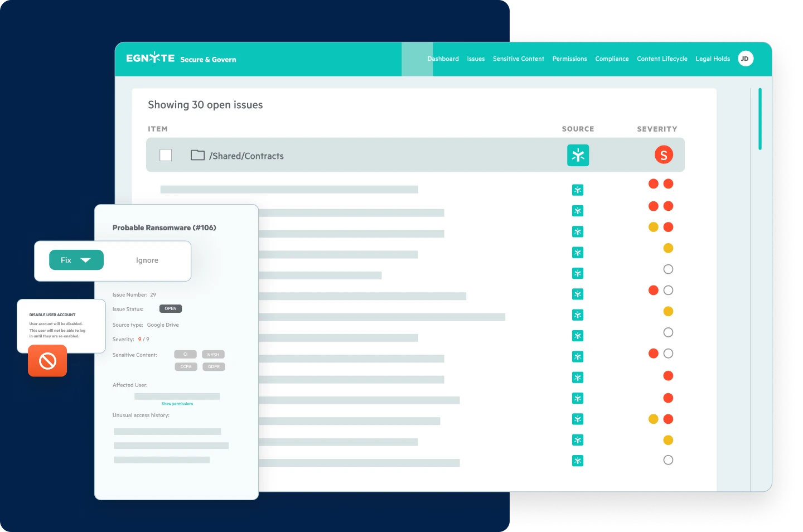Screen dimensions: 803x532
Task: Click the 'Showing 30 open issues' heading
Action: (205, 105)
